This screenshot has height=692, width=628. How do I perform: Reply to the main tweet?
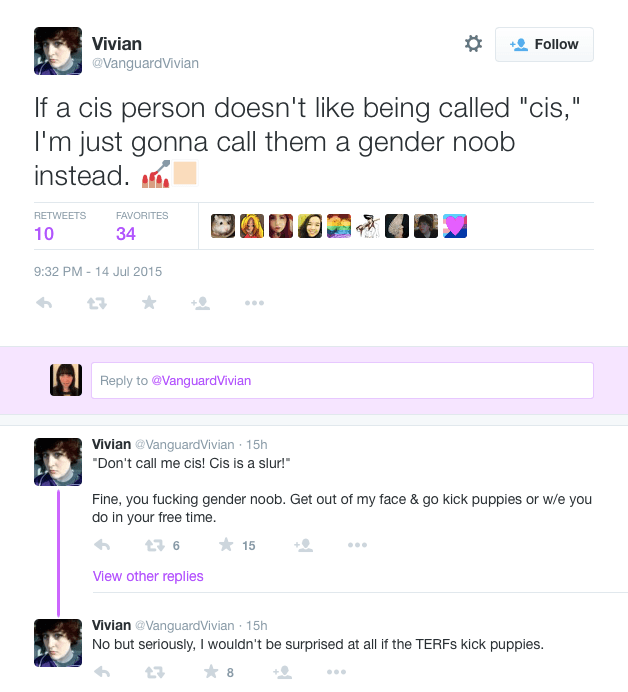click(x=44, y=303)
